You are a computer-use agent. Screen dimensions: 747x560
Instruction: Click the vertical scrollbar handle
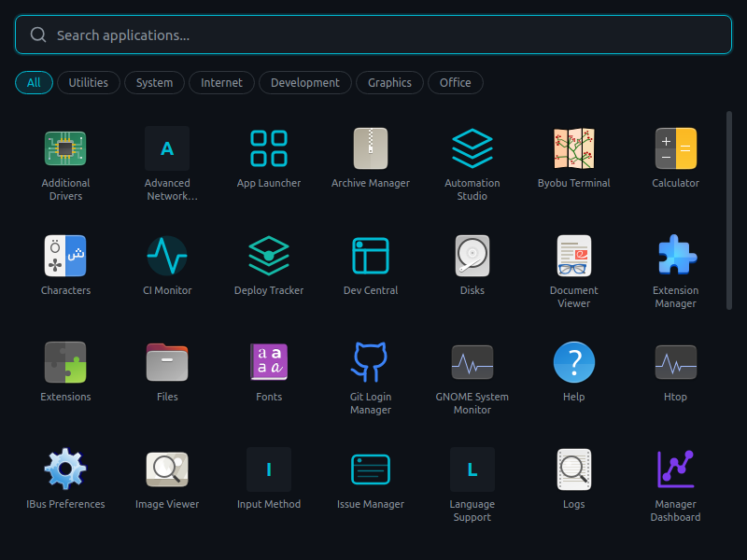click(x=729, y=211)
